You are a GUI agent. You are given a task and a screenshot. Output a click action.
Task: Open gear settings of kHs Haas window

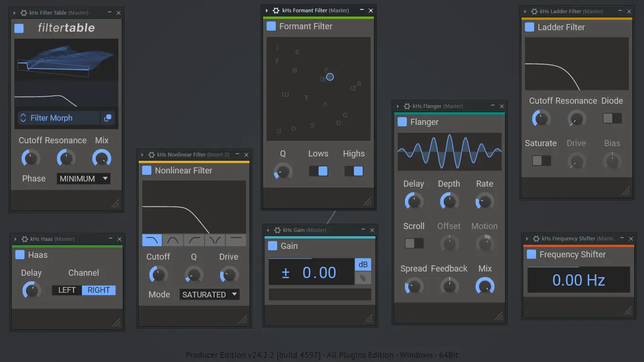pyautogui.click(x=25, y=239)
